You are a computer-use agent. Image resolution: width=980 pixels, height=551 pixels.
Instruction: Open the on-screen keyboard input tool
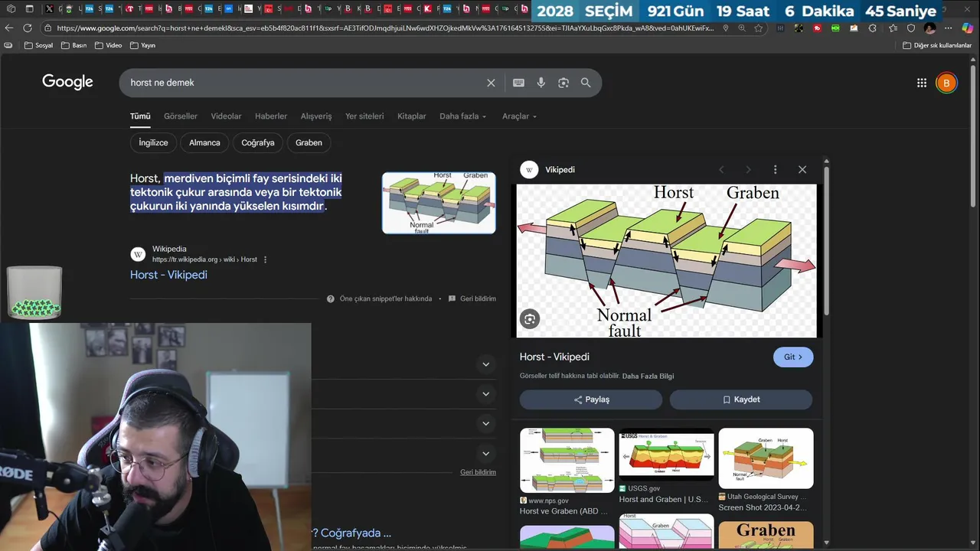coord(518,83)
